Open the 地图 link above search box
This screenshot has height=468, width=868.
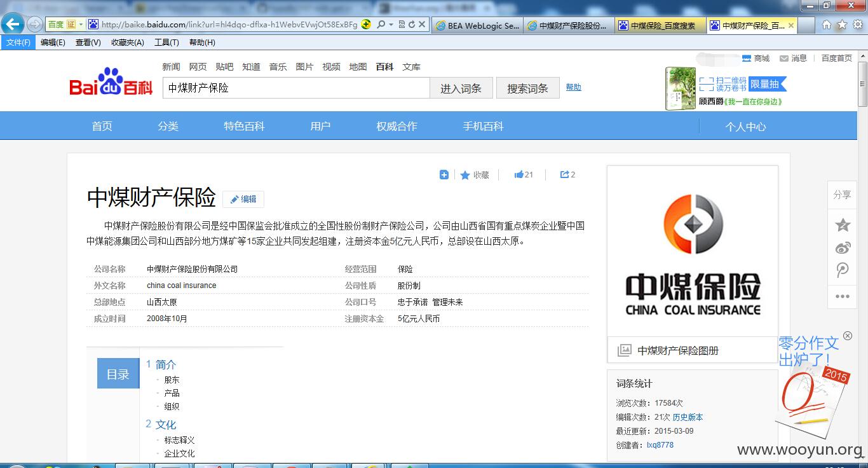tap(358, 67)
